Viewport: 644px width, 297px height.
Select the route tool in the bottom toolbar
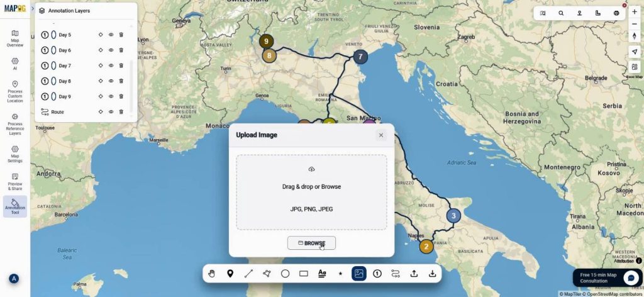pyautogui.click(x=396, y=274)
